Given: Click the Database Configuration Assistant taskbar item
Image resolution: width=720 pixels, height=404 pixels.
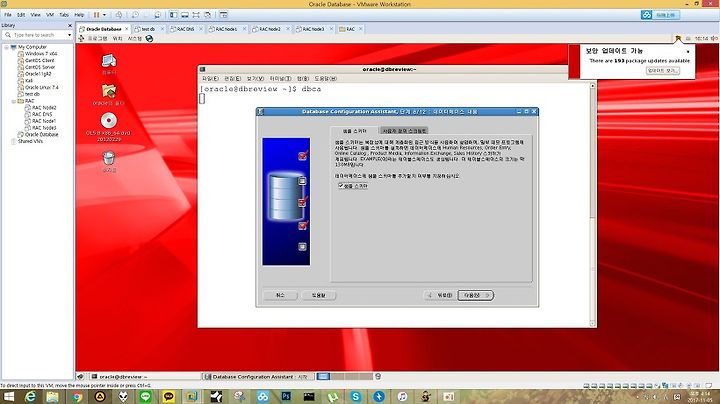Looking at the screenshot, I should pos(257,376).
